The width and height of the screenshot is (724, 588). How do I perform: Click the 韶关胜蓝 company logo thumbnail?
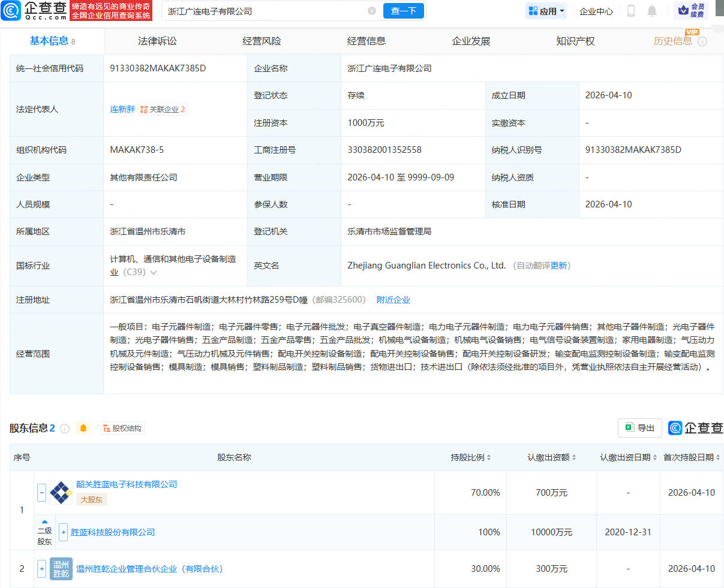(x=61, y=492)
